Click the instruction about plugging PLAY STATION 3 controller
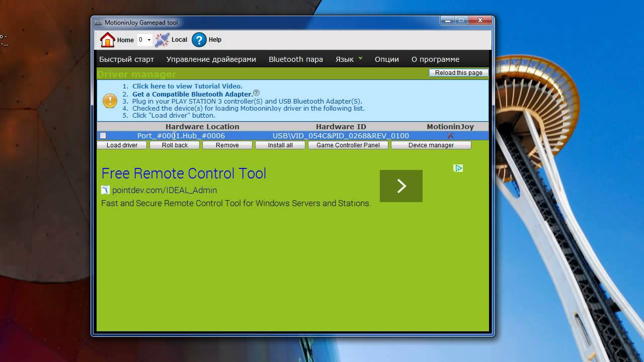Viewport: 644px width, 362px height. (x=247, y=101)
